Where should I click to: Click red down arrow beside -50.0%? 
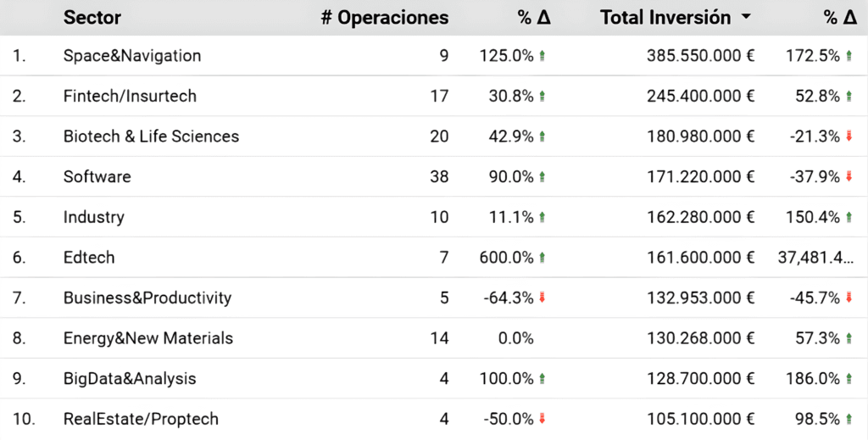tap(542, 419)
